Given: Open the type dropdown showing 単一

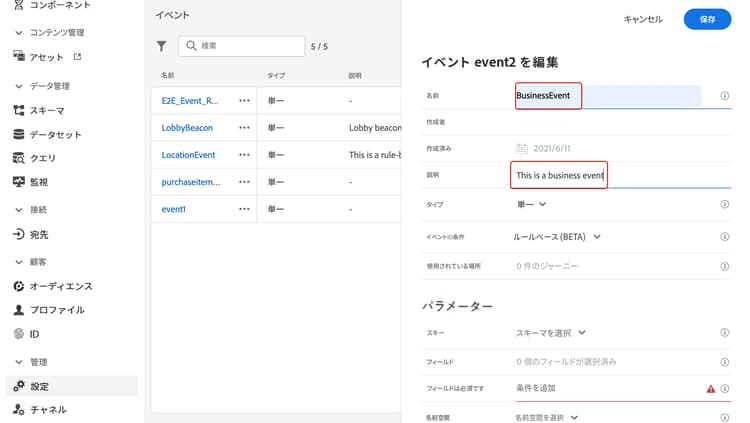Looking at the screenshot, I should click(x=531, y=204).
